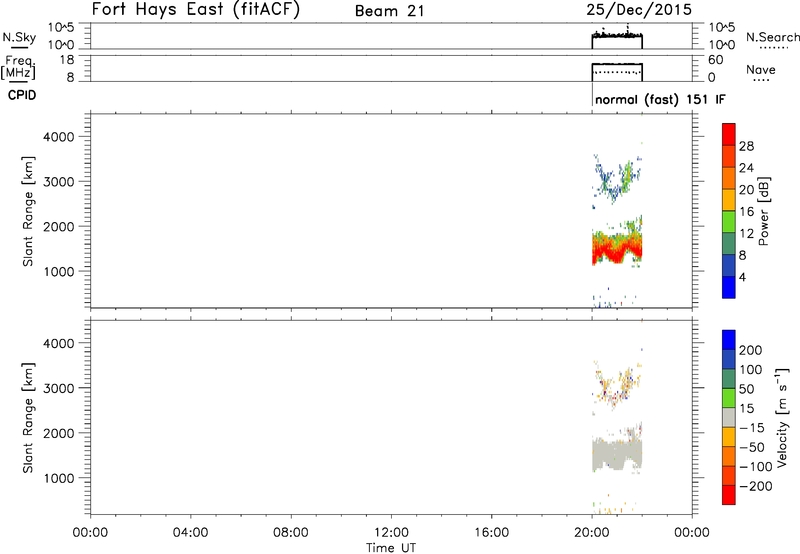The image size is (800, 554).
Task: Click the 'Beam 21' label
Action: pos(389,11)
